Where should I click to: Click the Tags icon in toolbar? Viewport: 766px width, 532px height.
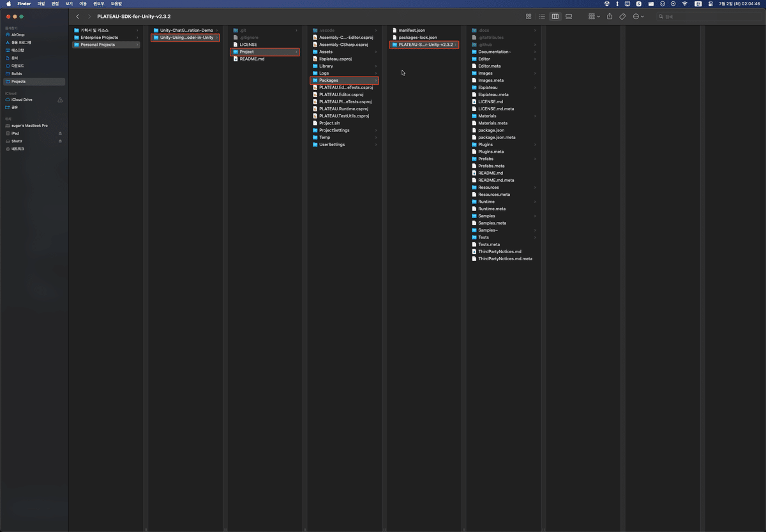pyautogui.click(x=623, y=16)
